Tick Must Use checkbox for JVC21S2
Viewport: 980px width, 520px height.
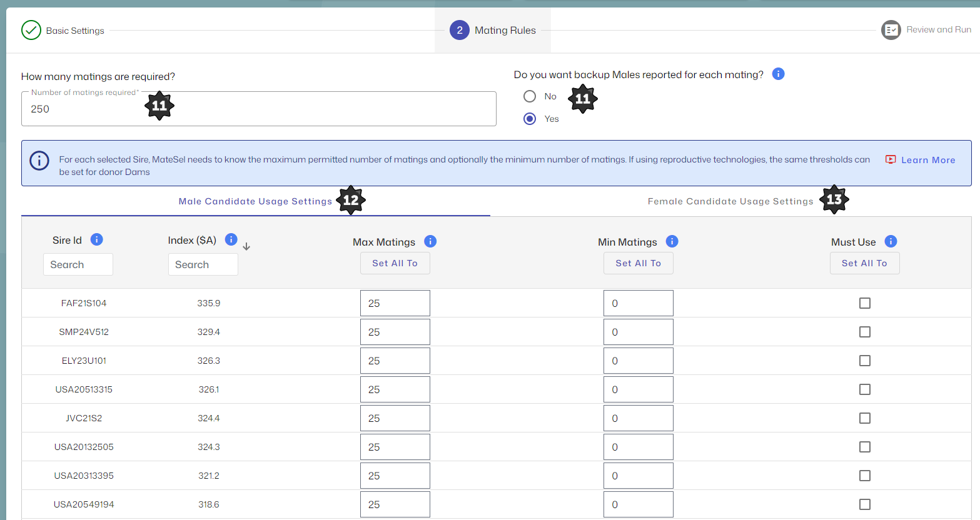click(x=864, y=418)
